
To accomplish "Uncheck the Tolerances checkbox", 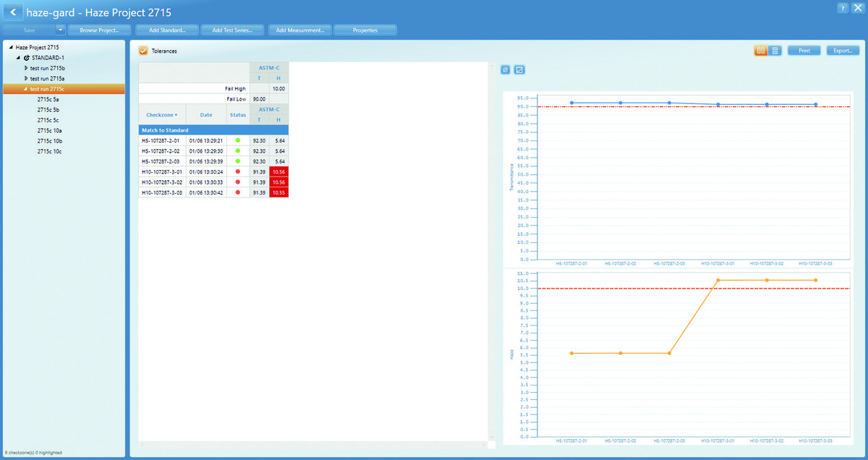I will pos(143,51).
